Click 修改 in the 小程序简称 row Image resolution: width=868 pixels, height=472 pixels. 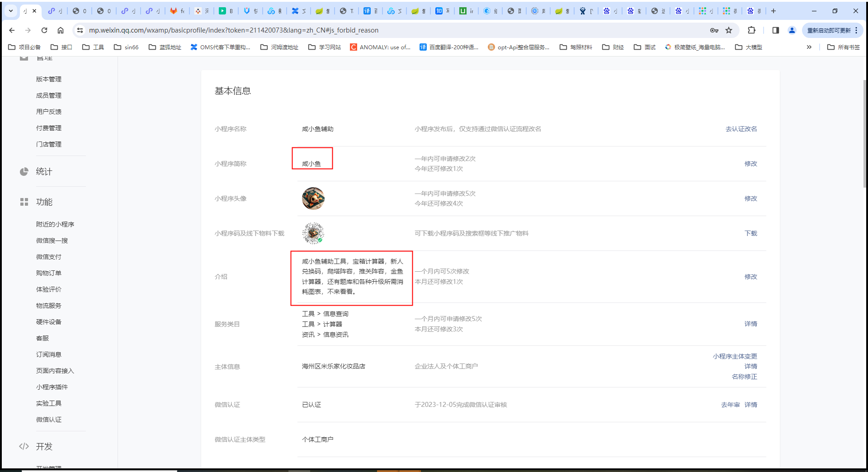[751, 164]
